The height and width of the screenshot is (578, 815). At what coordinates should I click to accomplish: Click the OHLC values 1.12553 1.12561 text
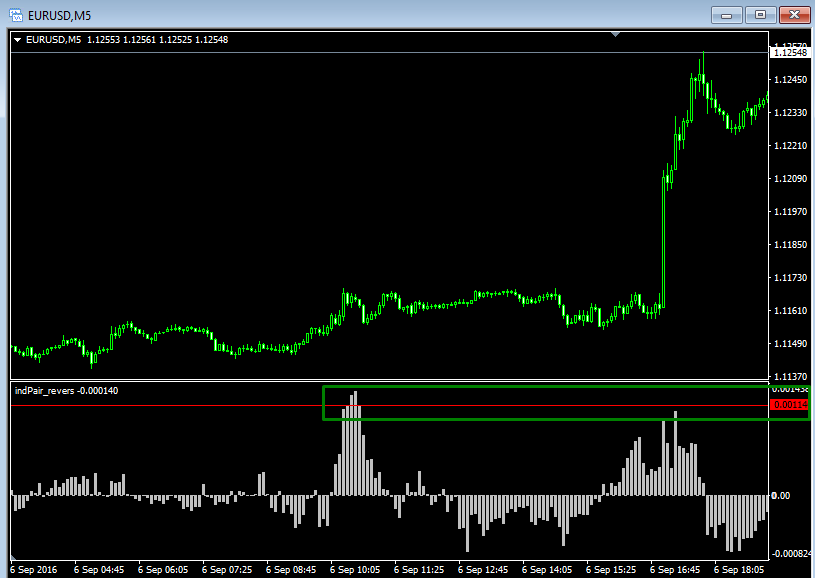click(121, 40)
